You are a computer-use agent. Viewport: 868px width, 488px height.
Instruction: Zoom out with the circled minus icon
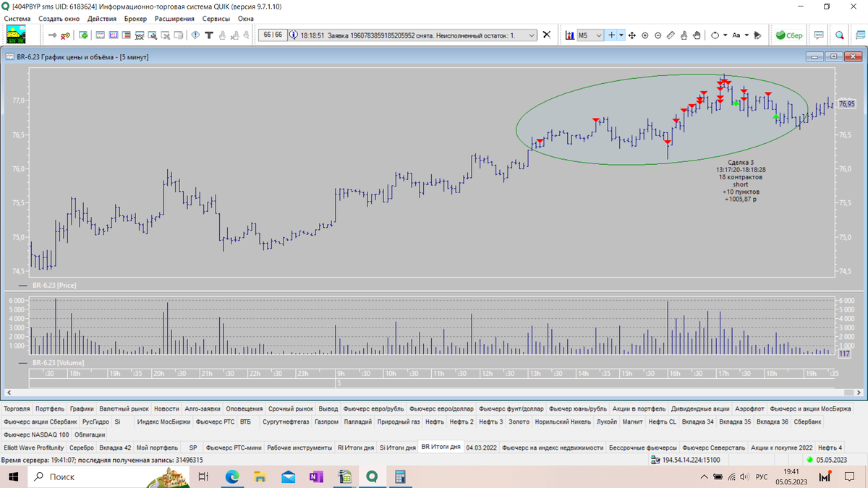[658, 35]
